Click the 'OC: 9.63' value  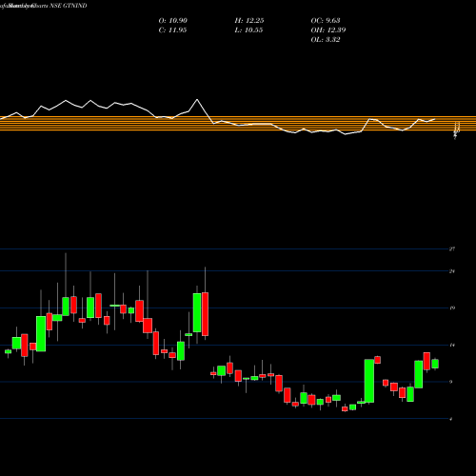point(326,21)
